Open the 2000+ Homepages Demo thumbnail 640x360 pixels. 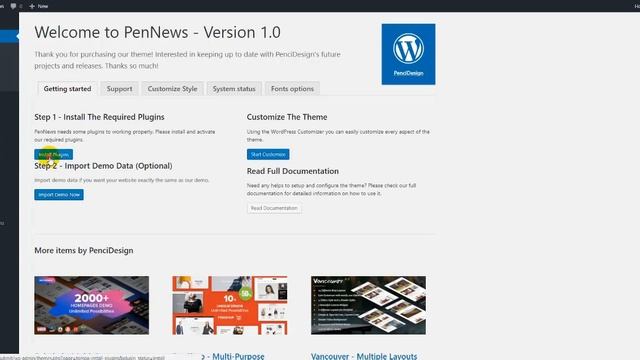pyautogui.click(x=91, y=305)
